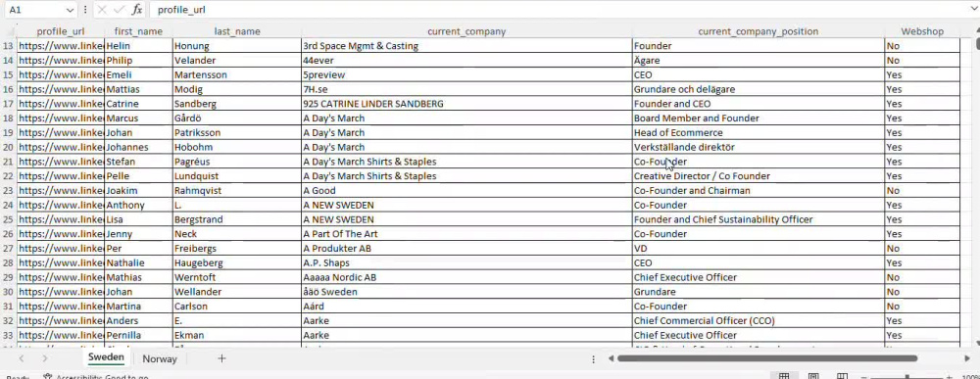Viewport: 980px width, 379px height.
Task: Go to next sheet with right arrow
Action: click(45, 358)
